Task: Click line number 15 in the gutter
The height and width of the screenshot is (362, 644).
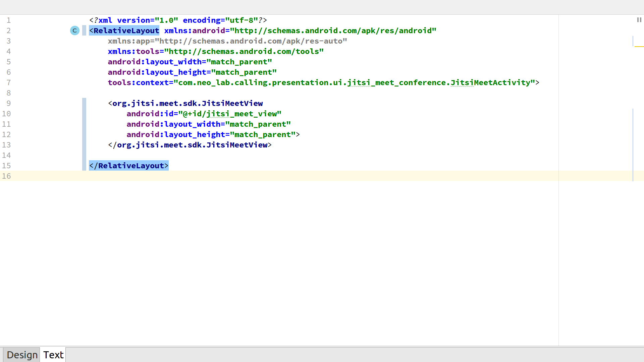Action: 6,166
